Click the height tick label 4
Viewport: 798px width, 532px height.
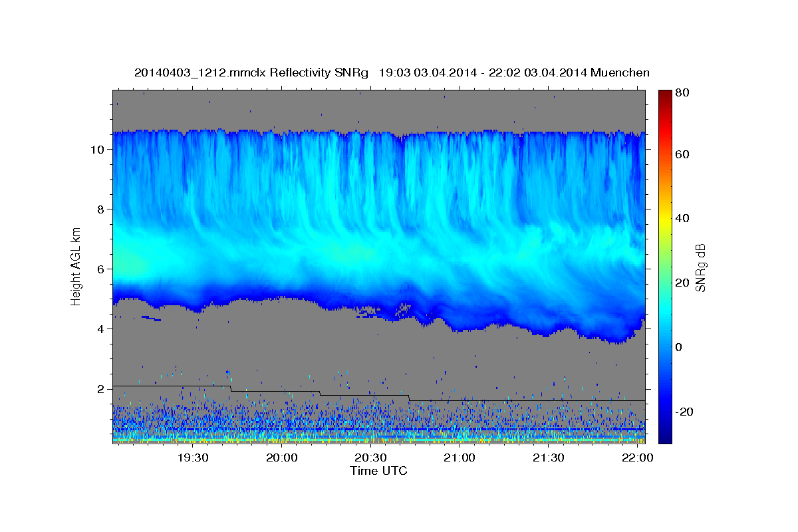click(x=101, y=329)
